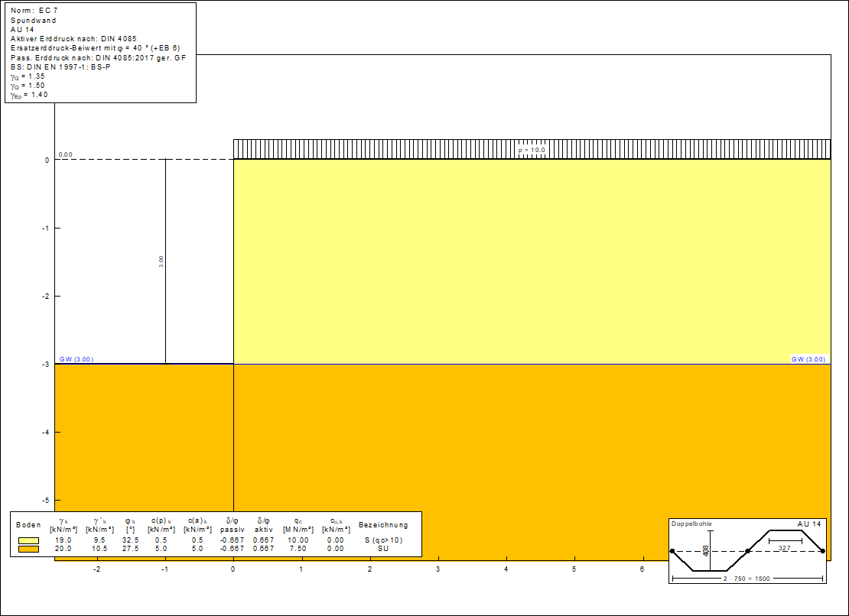Click the left GW (3.00) groundwater label

point(76,358)
